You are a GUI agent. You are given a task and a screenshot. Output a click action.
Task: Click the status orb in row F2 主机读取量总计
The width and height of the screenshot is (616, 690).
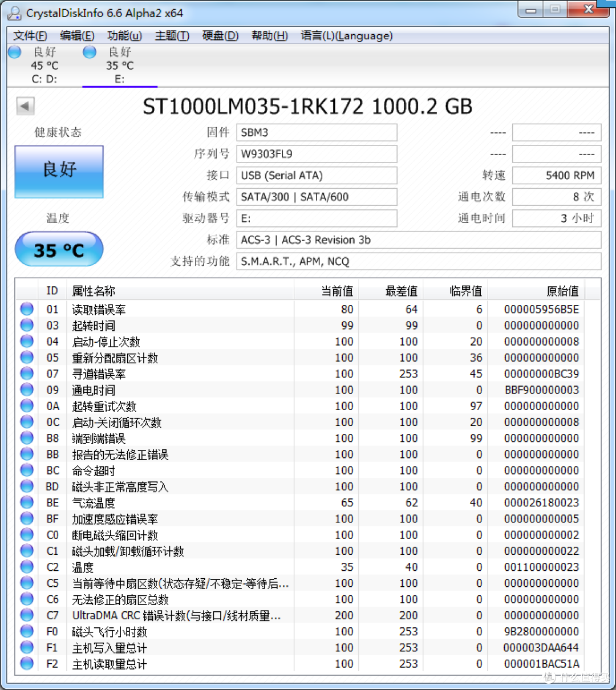pyautogui.click(x=27, y=663)
